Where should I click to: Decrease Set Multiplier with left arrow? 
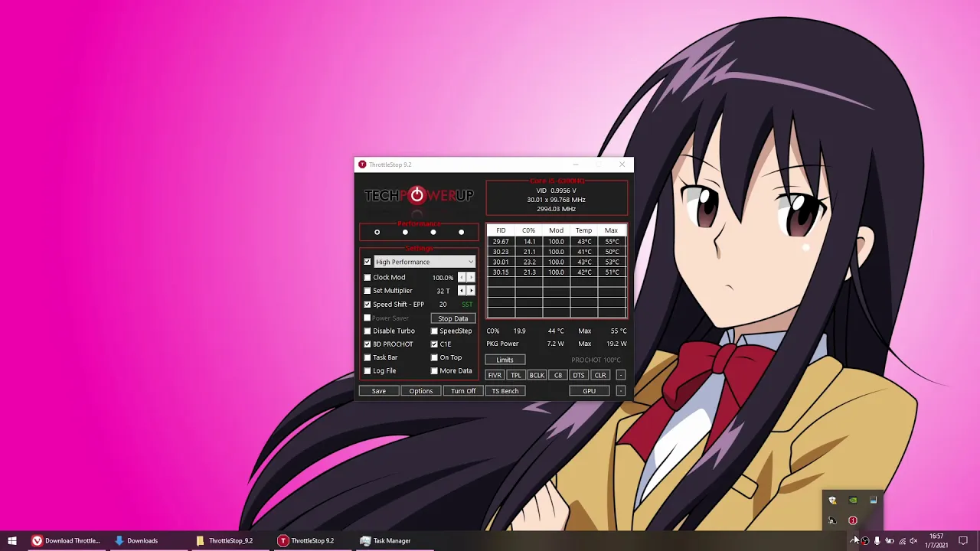pos(462,291)
